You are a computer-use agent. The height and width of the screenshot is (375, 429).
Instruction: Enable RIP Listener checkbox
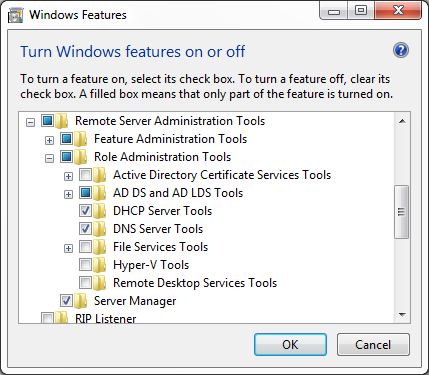click(x=47, y=318)
